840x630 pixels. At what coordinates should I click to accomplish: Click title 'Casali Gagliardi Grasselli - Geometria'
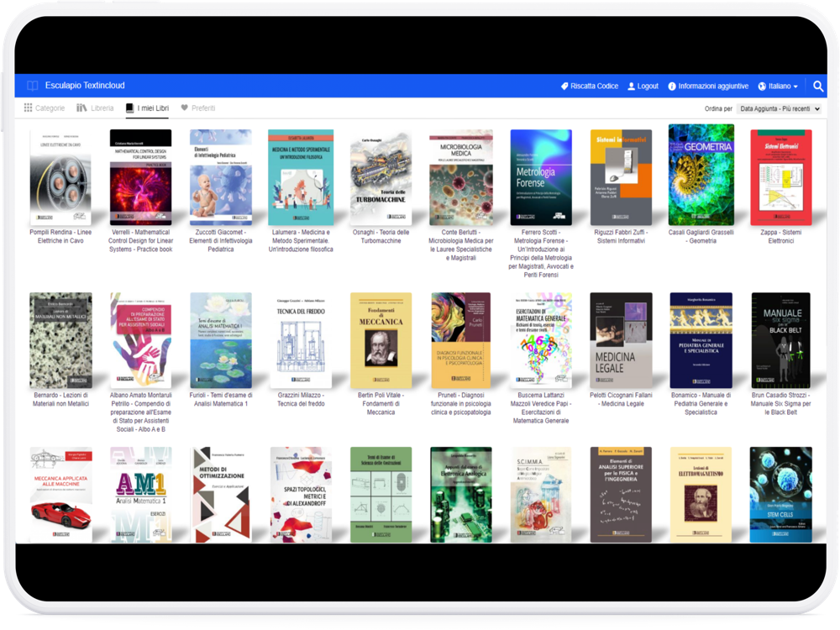[x=701, y=236]
